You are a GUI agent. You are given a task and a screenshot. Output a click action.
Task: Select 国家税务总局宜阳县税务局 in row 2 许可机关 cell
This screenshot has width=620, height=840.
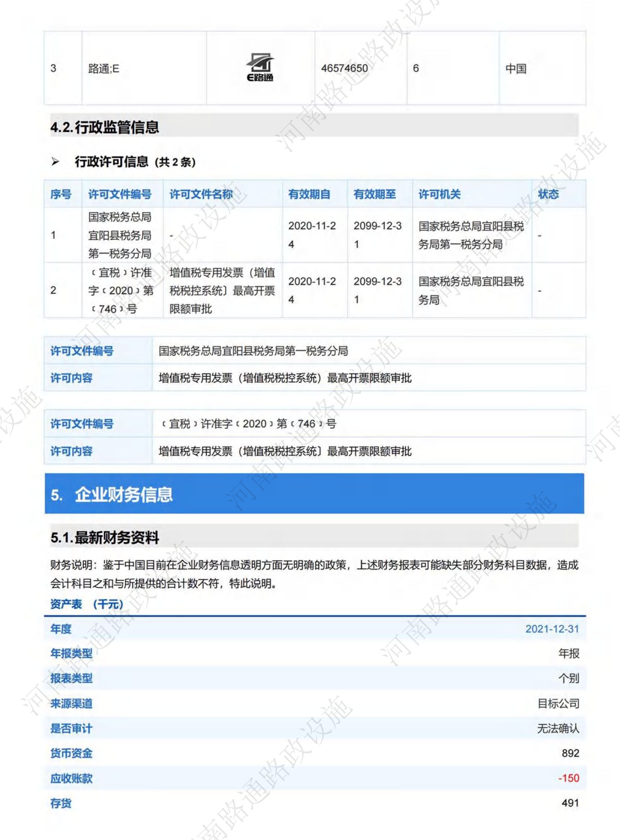(x=471, y=290)
